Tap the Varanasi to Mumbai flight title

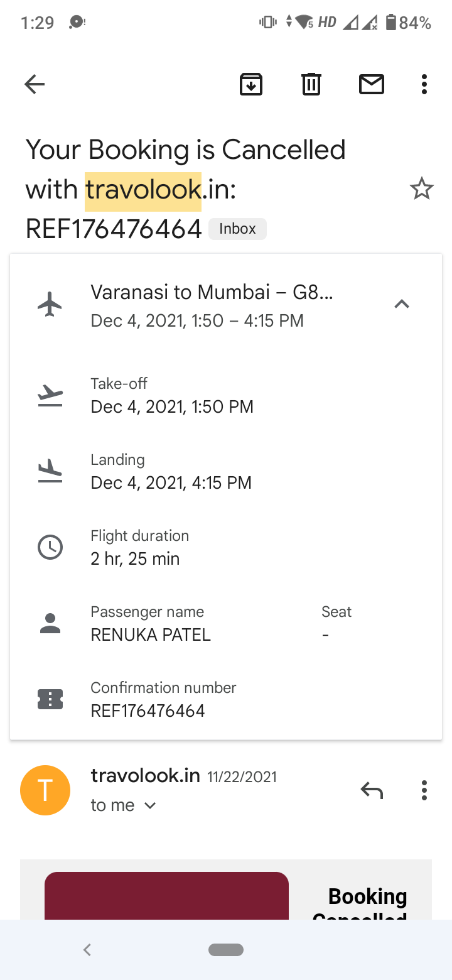coord(212,292)
